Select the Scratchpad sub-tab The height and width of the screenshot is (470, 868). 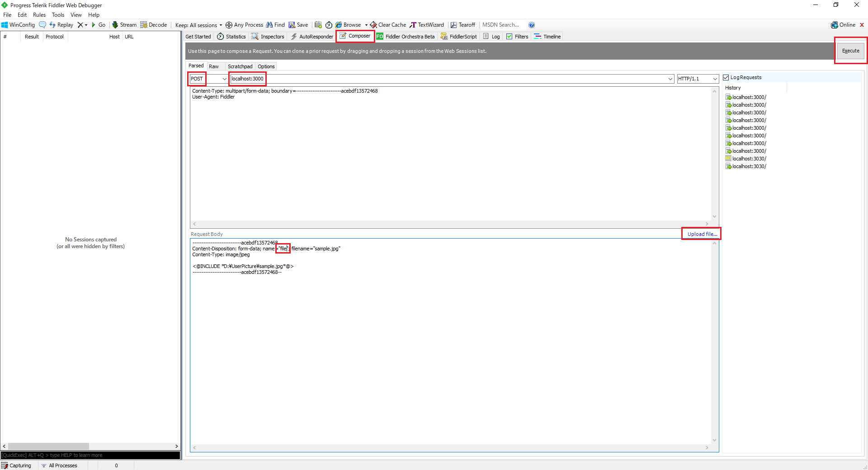240,66
